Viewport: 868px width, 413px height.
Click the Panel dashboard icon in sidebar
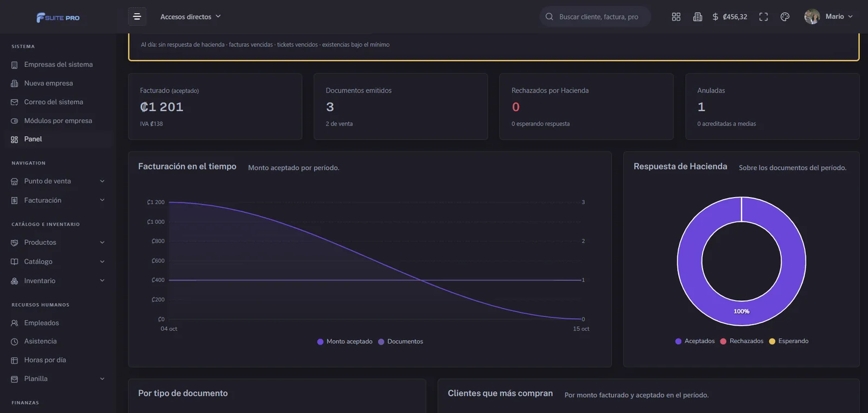(x=15, y=139)
